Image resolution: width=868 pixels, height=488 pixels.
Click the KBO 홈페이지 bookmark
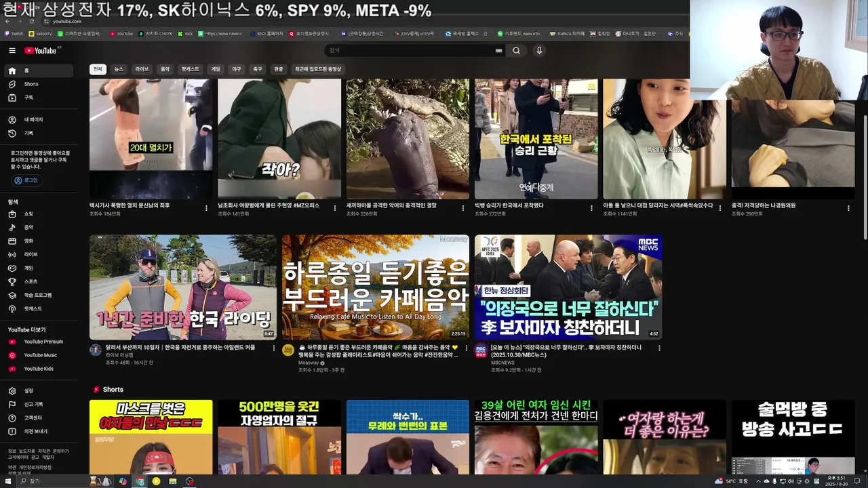tap(267, 33)
